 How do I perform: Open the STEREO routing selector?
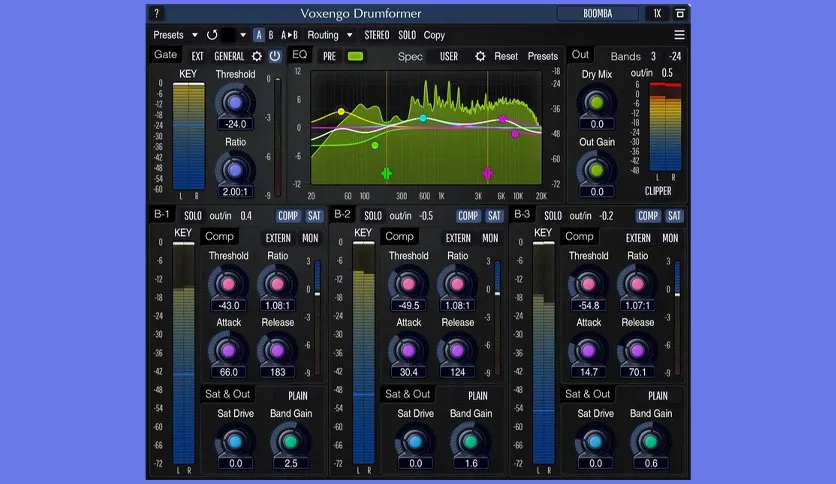point(377,35)
